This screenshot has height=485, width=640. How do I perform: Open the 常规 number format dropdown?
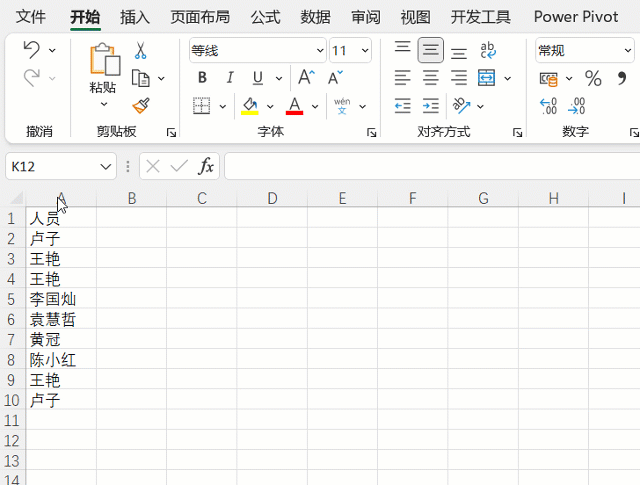pos(585,50)
